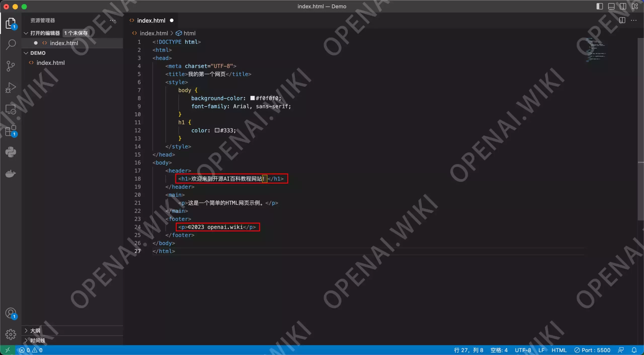Click Port : 5500 Live Server button
Screen dimensions: 644x355
(x=592, y=350)
